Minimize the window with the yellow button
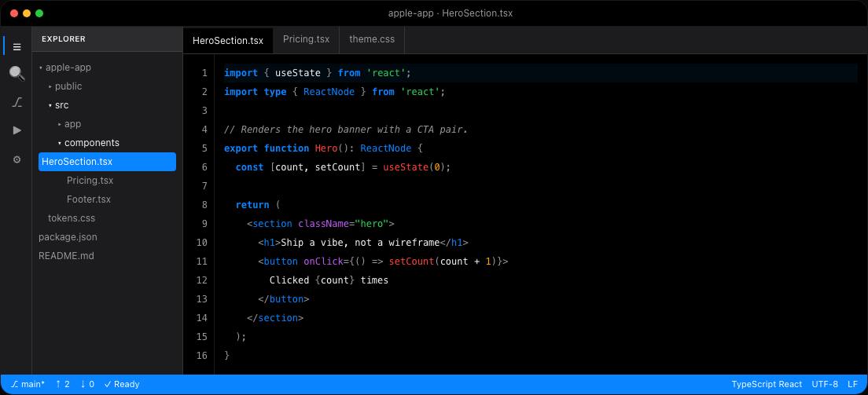Screen dimensions: 868x395 27,13
